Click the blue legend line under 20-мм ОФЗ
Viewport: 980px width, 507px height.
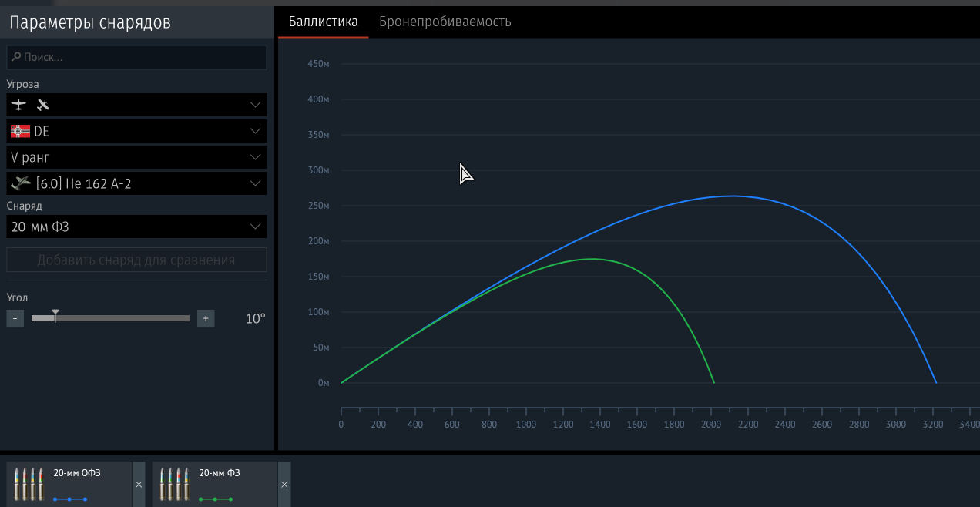tap(70, 499)
